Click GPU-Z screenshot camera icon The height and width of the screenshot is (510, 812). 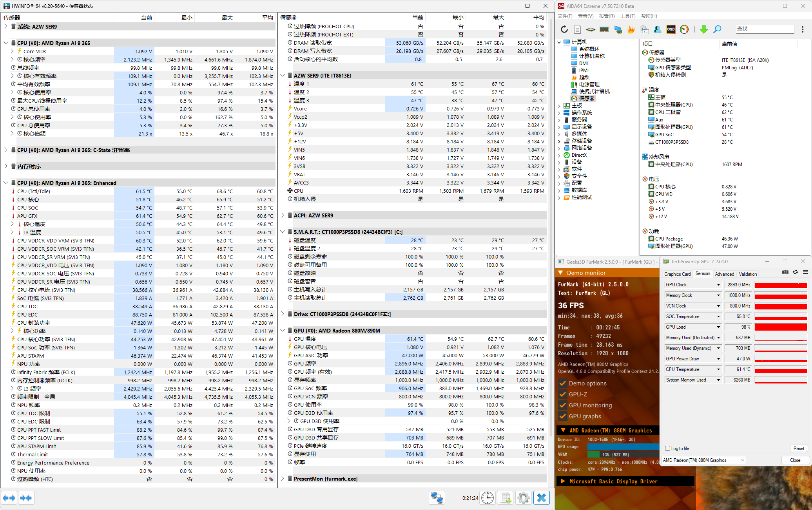(785, 272)
